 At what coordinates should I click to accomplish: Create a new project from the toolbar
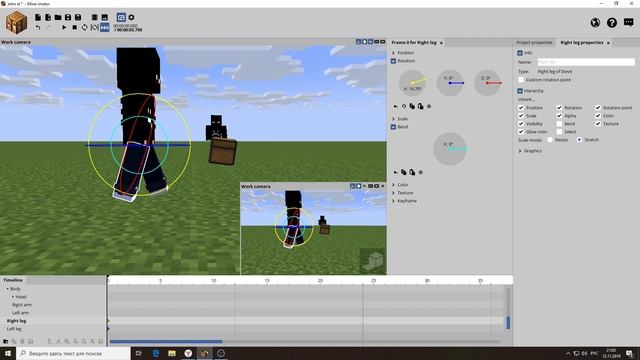click(x=38, y=17)
